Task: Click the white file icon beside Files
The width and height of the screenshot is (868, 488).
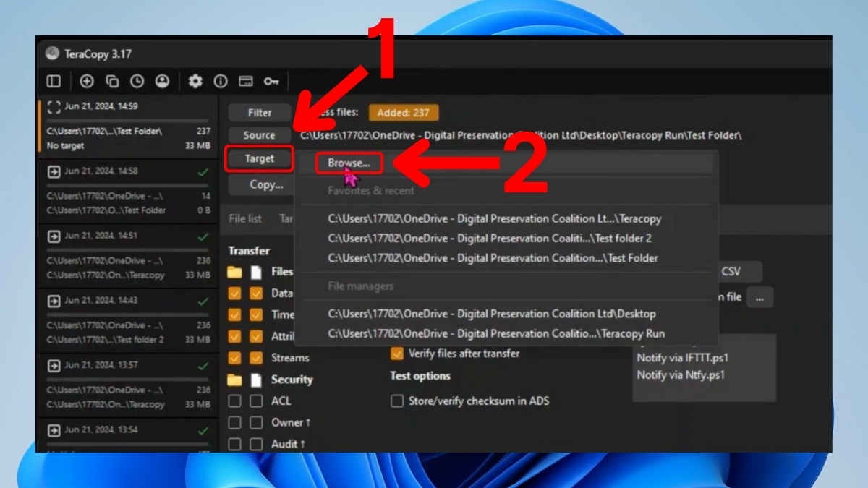Action: (256, 273)
